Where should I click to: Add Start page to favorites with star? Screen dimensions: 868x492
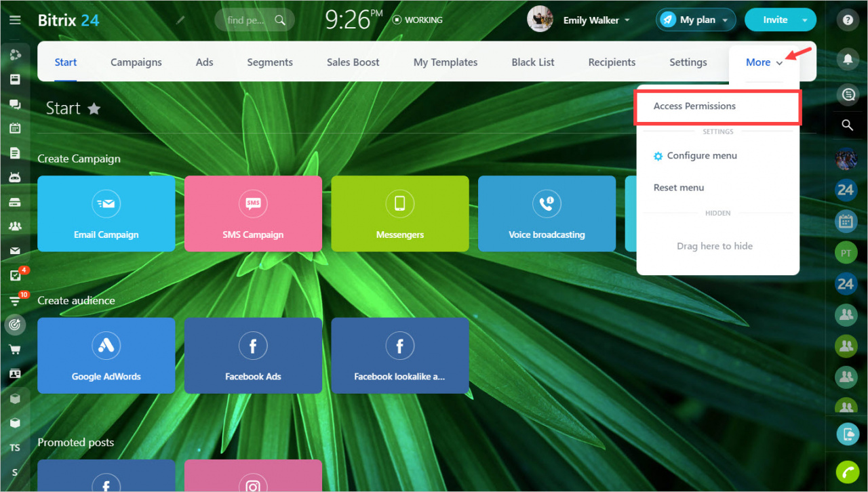pyautogui.click(x=94, y=108)
